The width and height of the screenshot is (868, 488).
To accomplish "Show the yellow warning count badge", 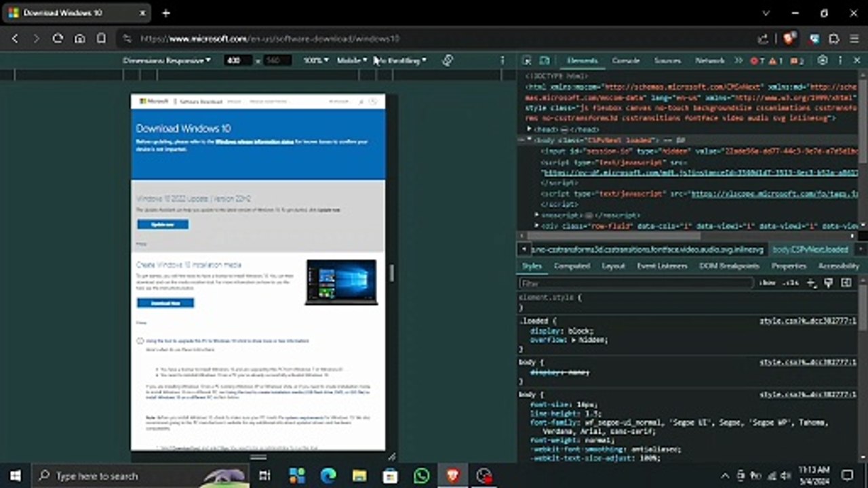I will (776, 61).
